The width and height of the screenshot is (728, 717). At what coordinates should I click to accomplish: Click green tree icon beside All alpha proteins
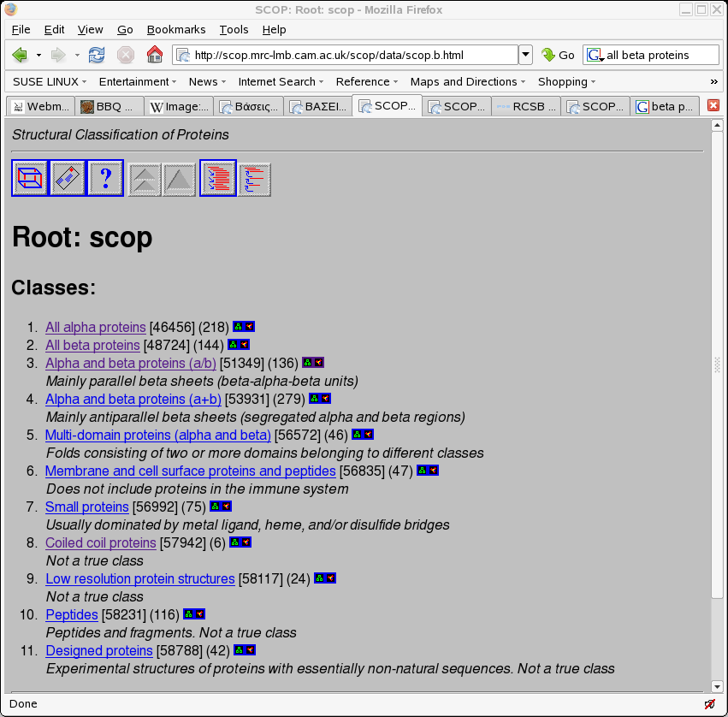[238, 327]
